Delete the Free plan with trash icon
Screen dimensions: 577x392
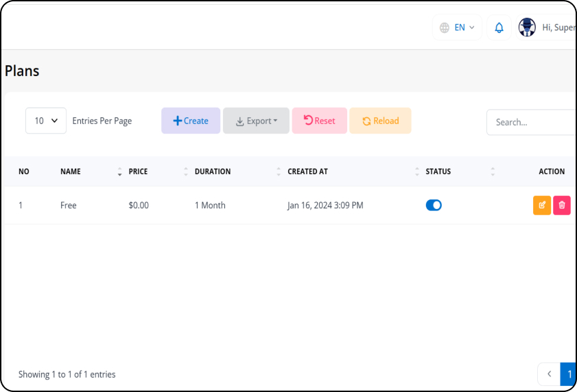[561, 205]
